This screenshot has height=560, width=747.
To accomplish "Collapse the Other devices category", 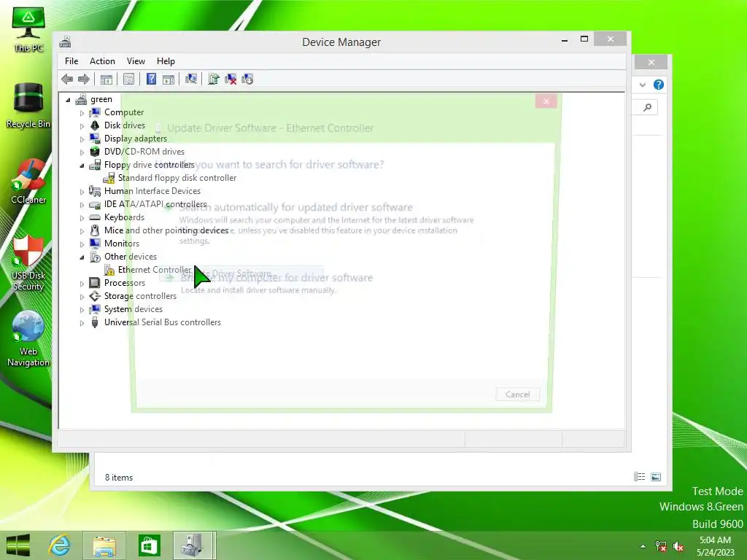I will [82, 257].
